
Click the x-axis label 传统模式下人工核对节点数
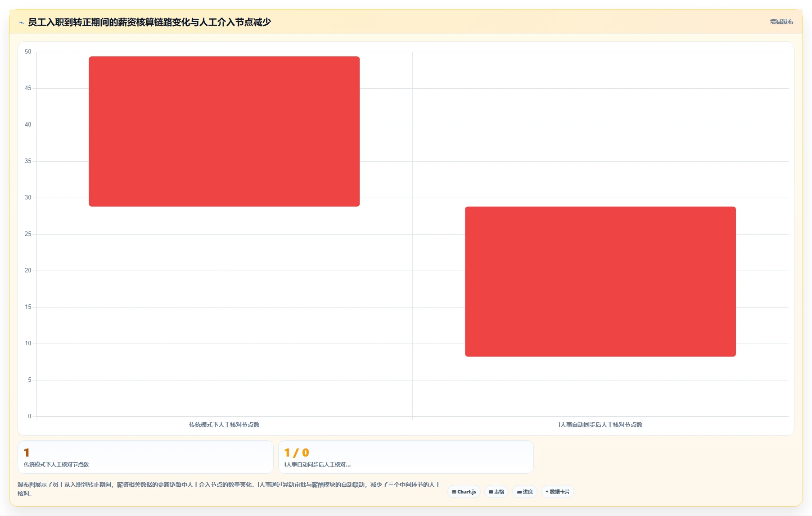point(224,425)
